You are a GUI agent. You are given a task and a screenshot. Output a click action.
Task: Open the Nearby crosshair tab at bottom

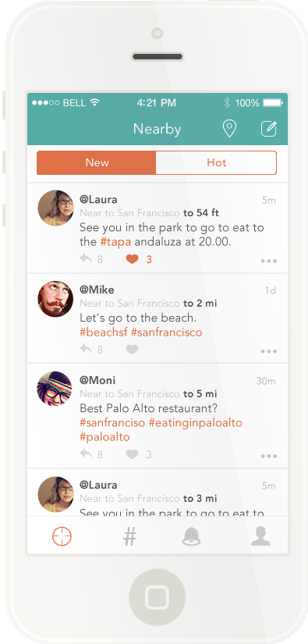(x=62, y=536)
